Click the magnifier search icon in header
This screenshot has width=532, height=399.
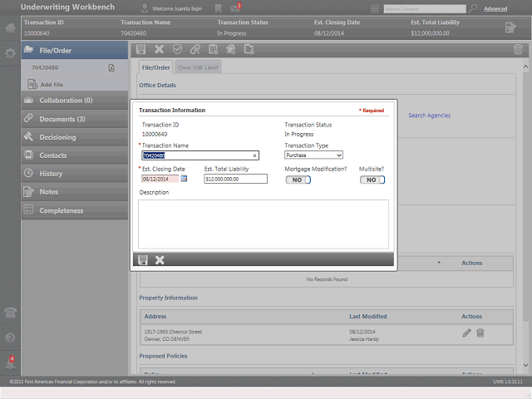[x=472, y=8]
